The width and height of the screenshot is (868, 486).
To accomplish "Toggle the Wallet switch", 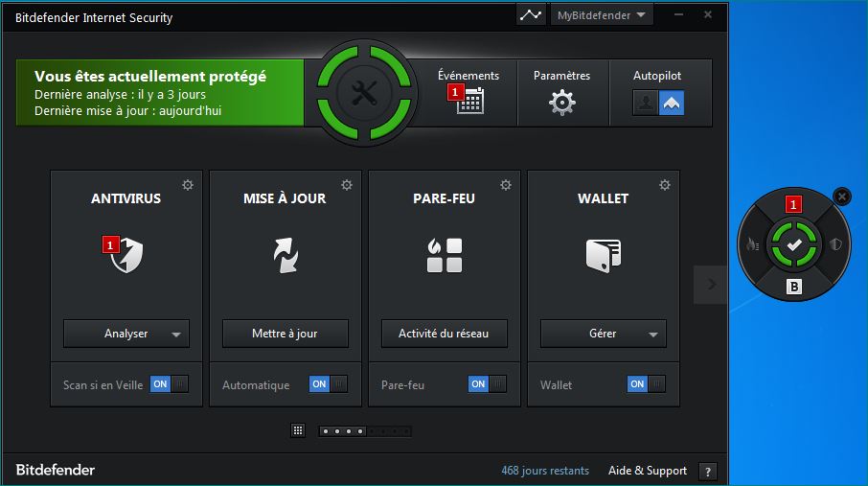I will point(646,384).
